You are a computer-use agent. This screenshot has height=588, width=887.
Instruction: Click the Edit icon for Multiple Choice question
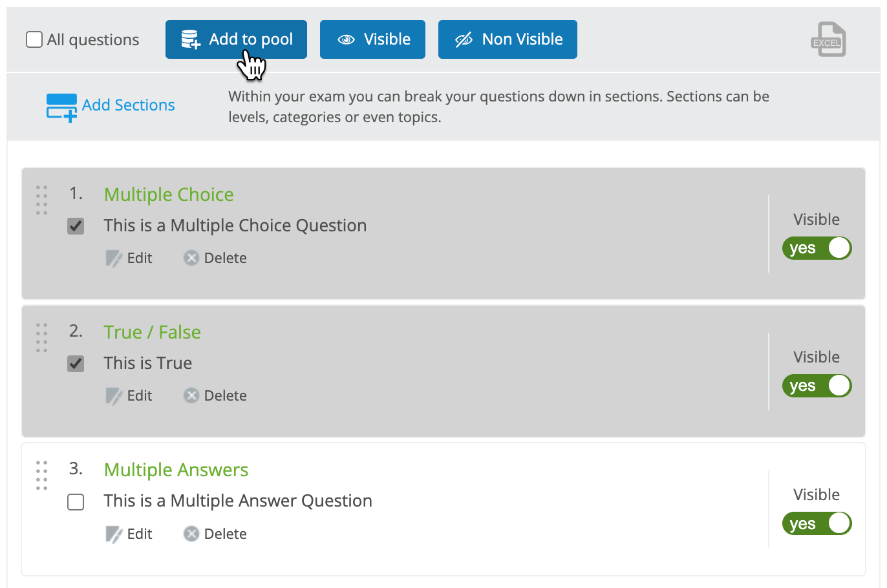coord(114,257)
